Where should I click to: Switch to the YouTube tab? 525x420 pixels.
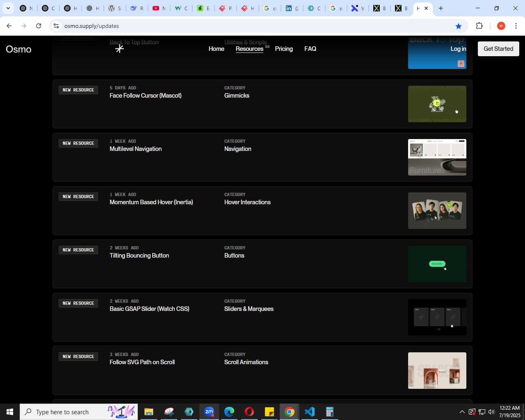[x=159, y=8]
